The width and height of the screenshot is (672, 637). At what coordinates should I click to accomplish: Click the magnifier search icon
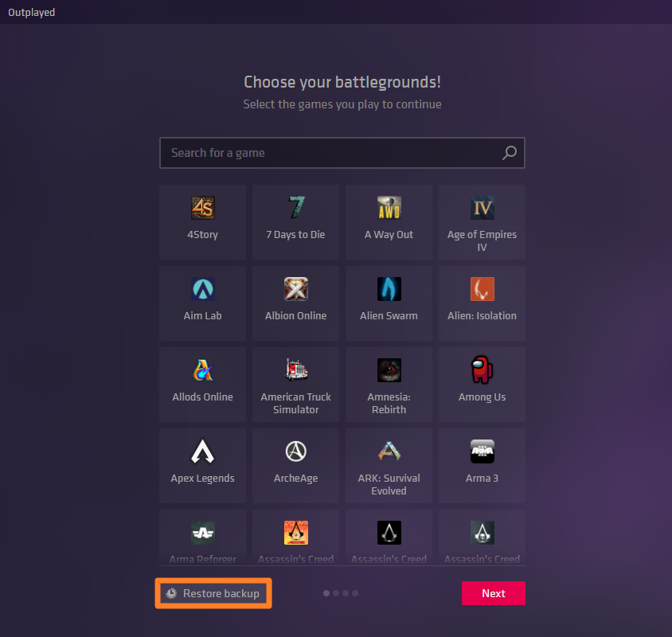coord(510,153)
